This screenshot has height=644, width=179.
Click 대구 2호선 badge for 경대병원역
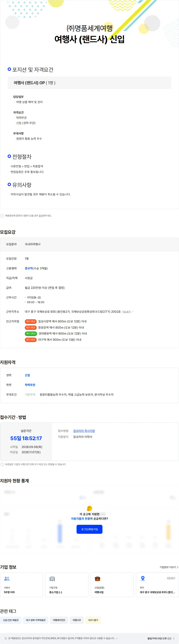tap(31, 333)
